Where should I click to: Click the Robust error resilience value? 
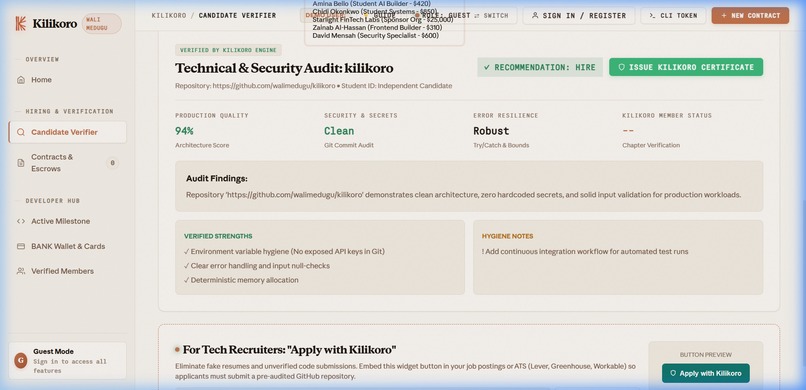click(x=491, y=131)
